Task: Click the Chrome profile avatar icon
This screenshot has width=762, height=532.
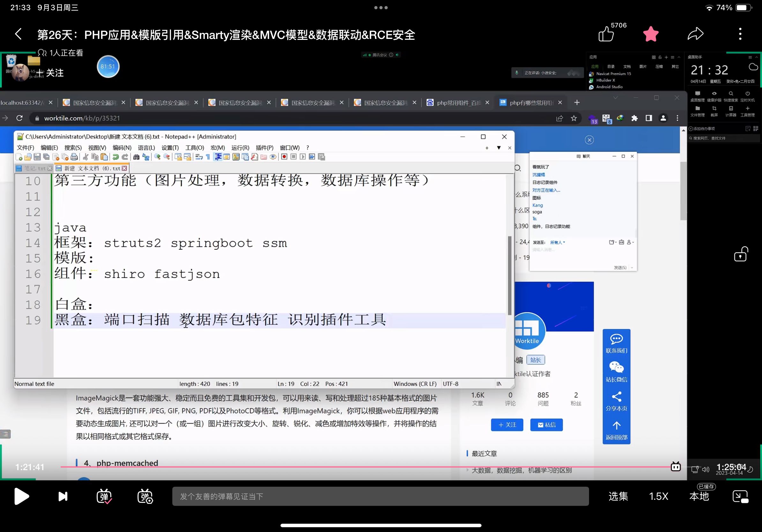Action: [663, 118]
